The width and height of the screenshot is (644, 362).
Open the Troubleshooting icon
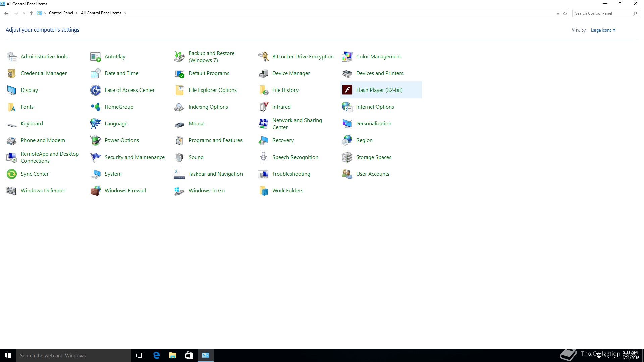[263, 174]
